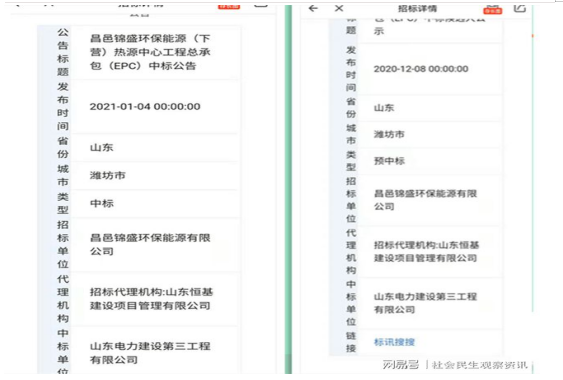Click the 省份 label in the right screenshot

pos(351,107)
